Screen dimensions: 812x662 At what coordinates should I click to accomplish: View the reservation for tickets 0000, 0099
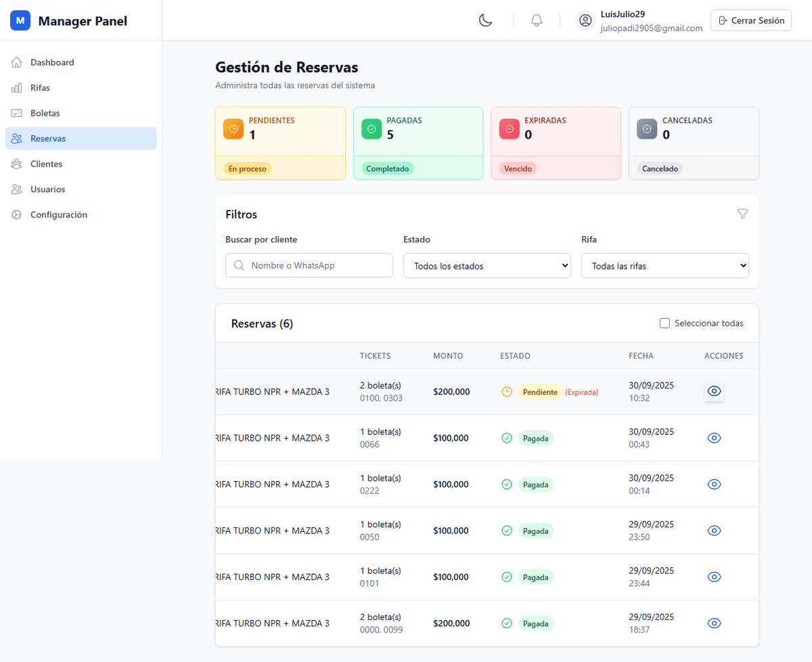714,623
